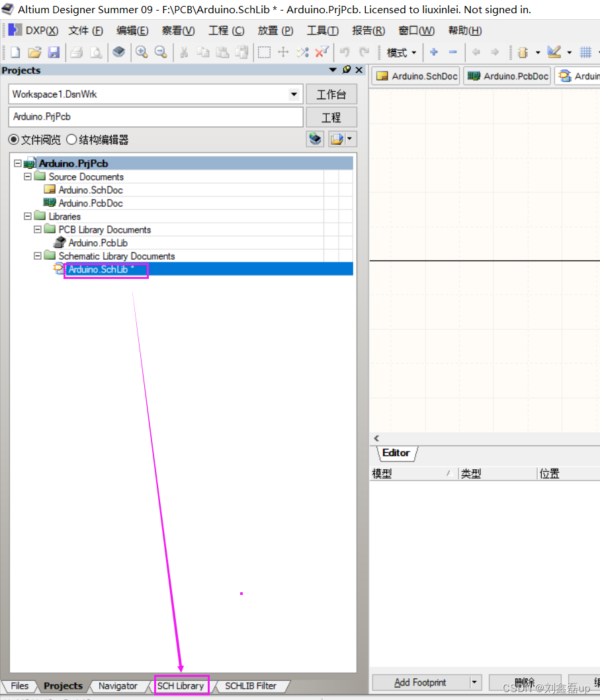The height and width of the screenshot is (700, 600).
Task: Open the 察看(V) menu
Action: click(x=178, y=30)
